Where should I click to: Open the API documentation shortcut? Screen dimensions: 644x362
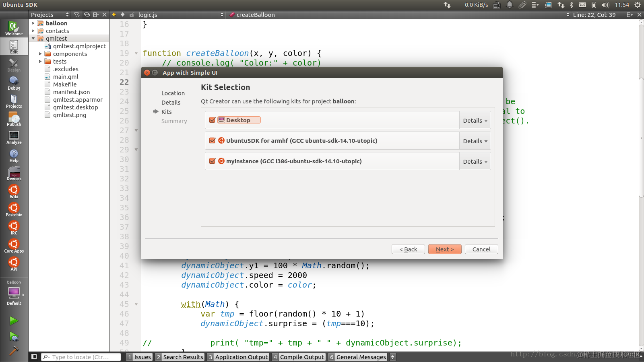(x=14, y=264)
